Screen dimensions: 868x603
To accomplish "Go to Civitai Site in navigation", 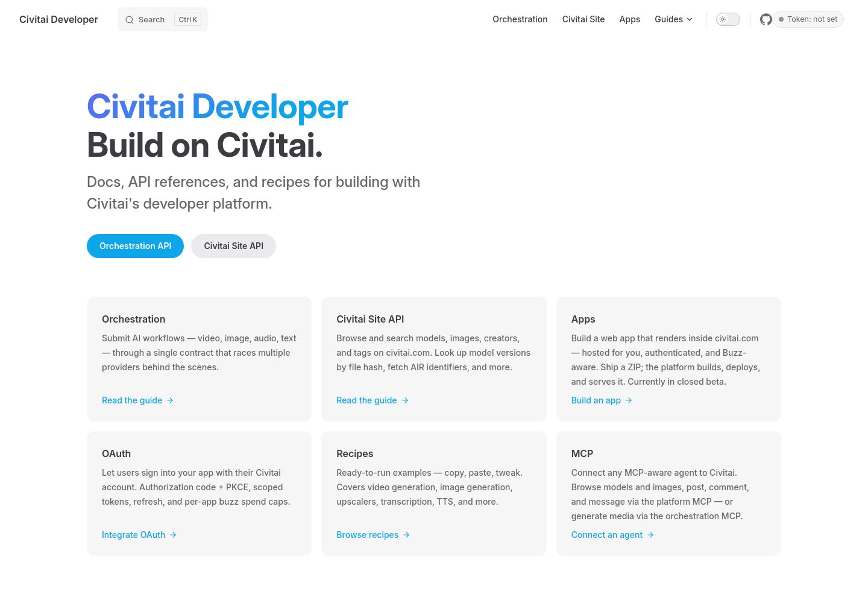I will pos(583,19).
